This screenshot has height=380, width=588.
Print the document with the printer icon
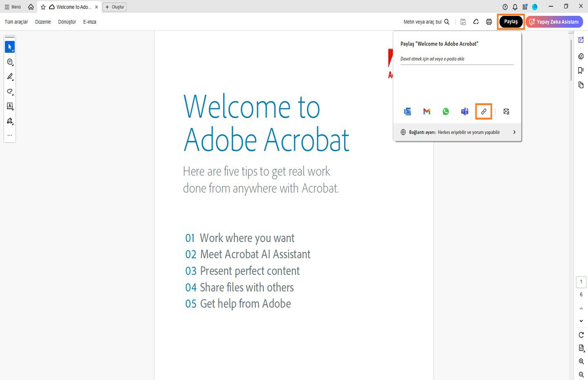pyautogui.click(x=489, y=22)
